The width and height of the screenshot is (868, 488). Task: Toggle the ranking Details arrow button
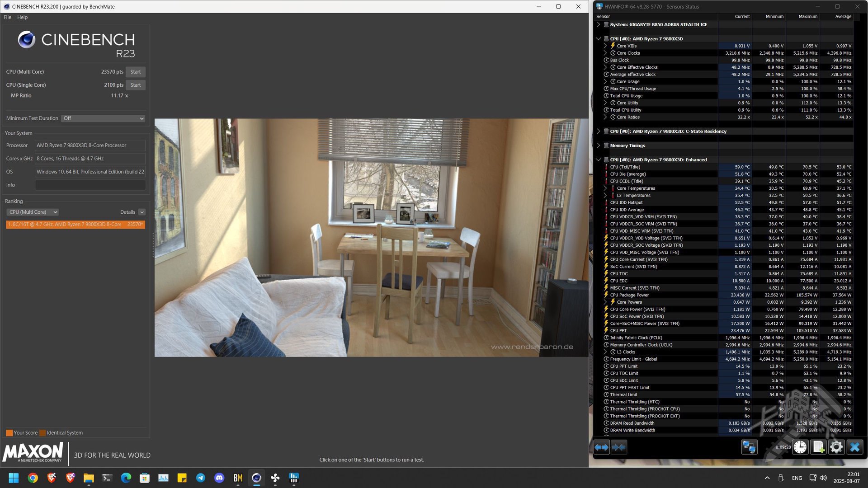(142, 212)
